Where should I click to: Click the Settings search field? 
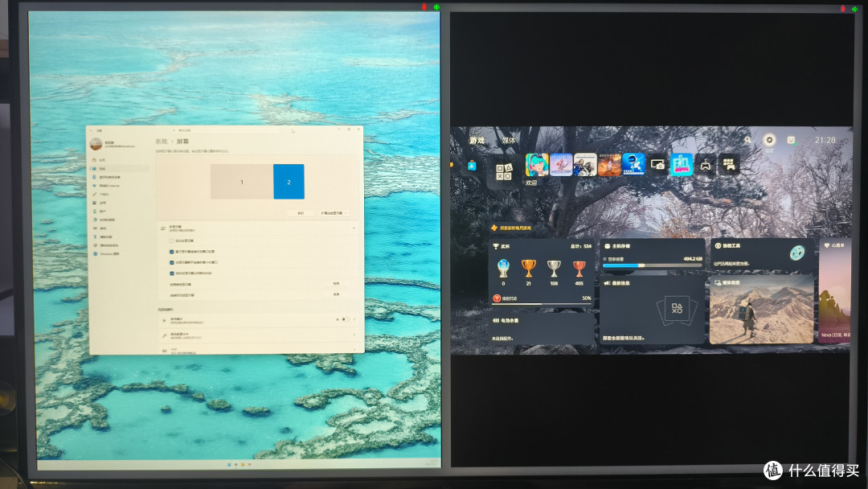pos(225,130)
